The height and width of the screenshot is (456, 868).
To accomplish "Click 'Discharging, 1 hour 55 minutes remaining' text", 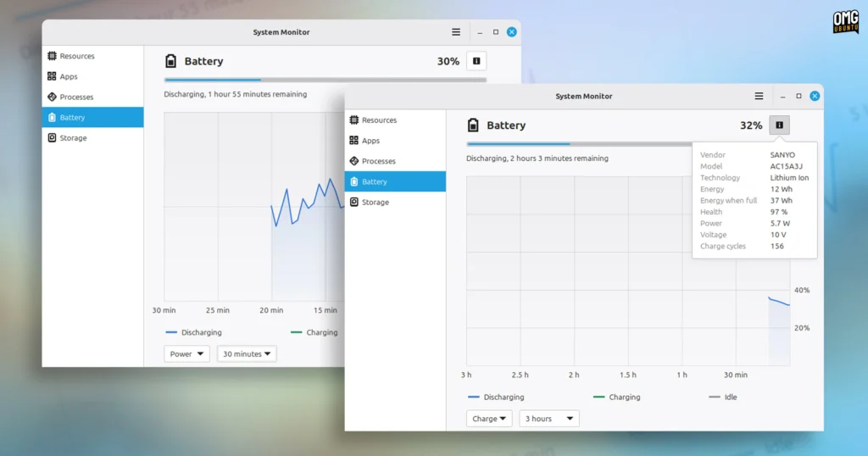I will (x=236, y=94).
